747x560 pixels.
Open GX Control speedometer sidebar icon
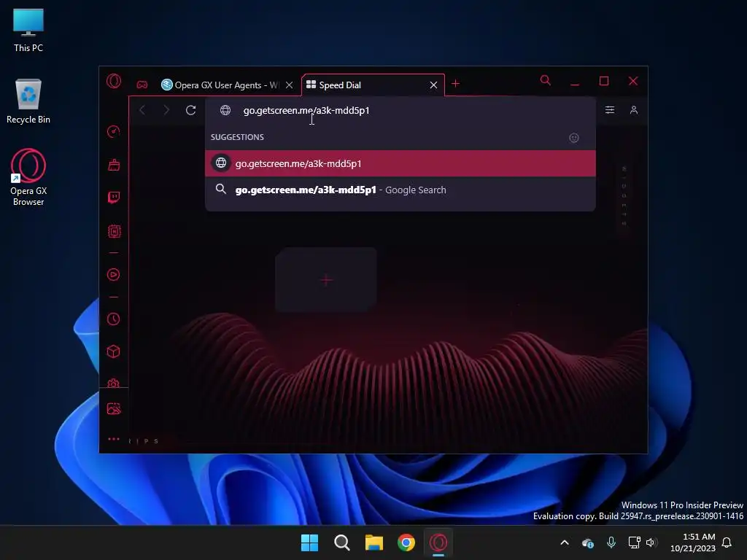(113, 131)
